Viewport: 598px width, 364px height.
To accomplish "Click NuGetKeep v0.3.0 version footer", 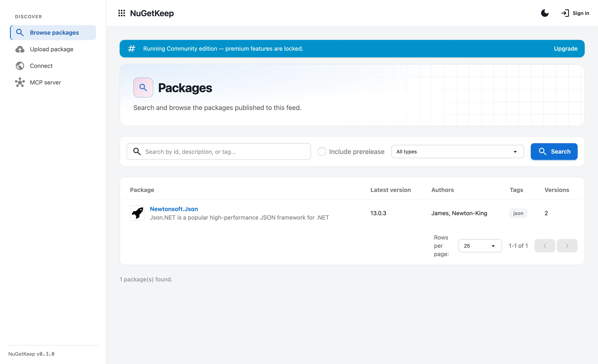I will coord(31,354).
